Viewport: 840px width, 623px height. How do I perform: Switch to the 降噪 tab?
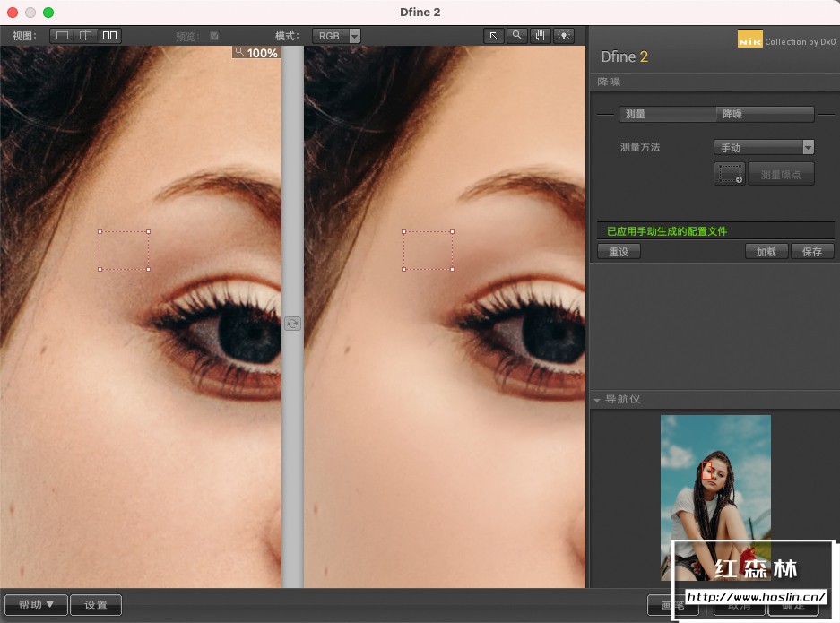click(764, 115)
